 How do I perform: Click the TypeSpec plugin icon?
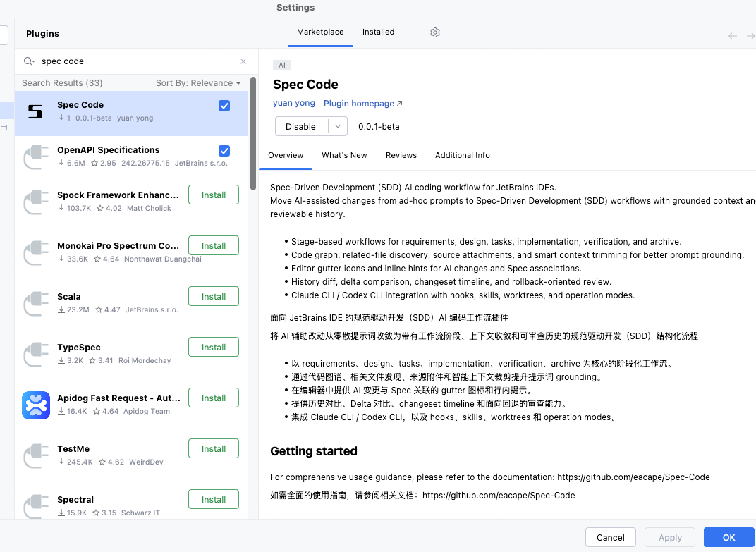pyautogui.click(x=35, y=354)
